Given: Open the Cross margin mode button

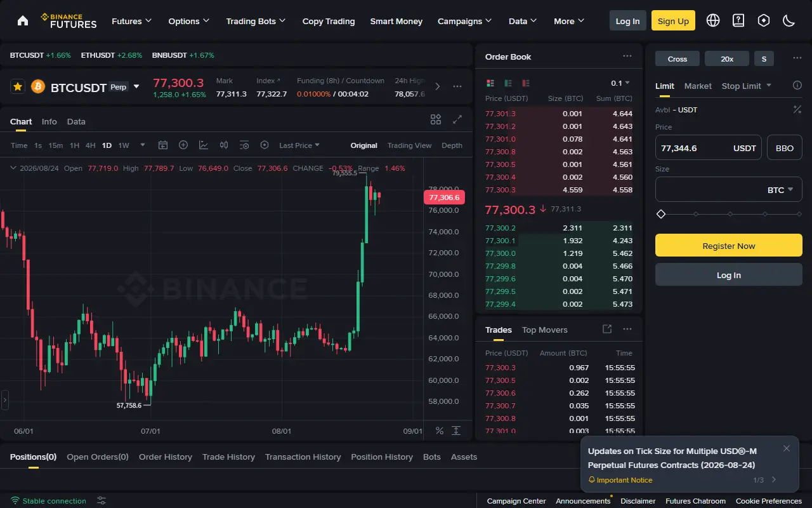Looking at the screenshot, I should coord(678,58).
